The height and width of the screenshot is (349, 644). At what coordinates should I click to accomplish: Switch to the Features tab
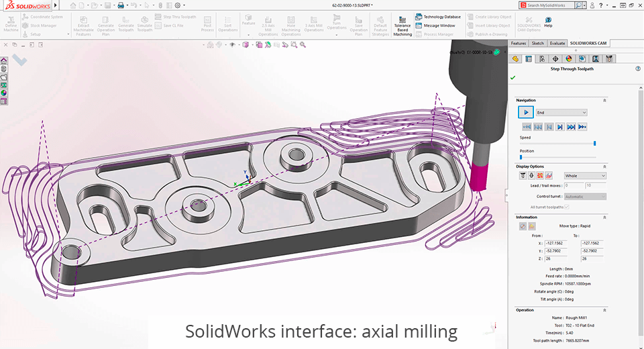point(519,43)
